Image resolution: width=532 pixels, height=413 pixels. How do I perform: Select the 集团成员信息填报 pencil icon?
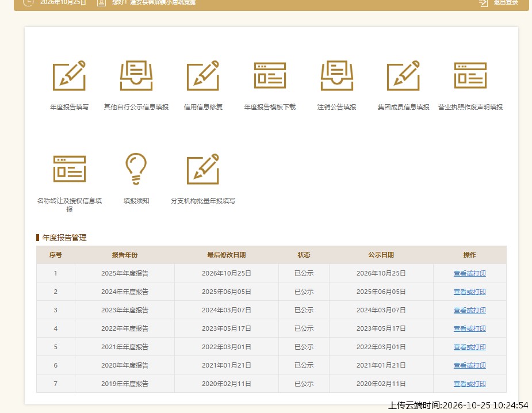403,76
